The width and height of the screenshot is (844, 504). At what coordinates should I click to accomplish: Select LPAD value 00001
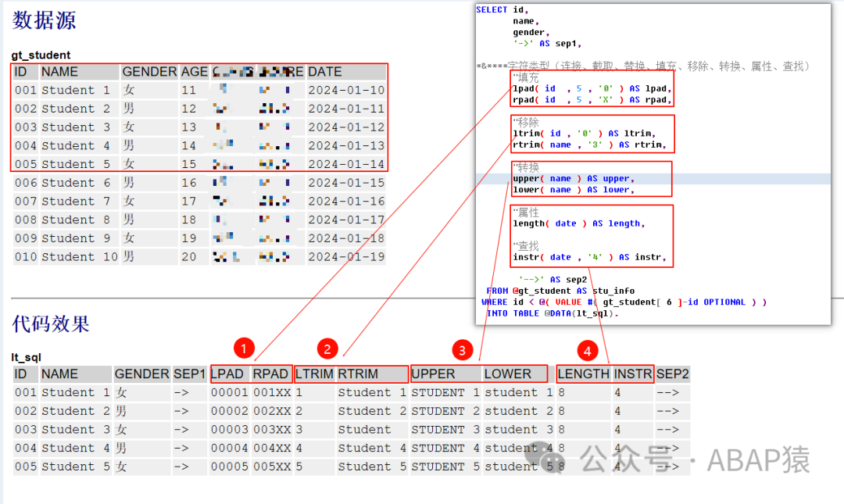[x=230, y=392]
